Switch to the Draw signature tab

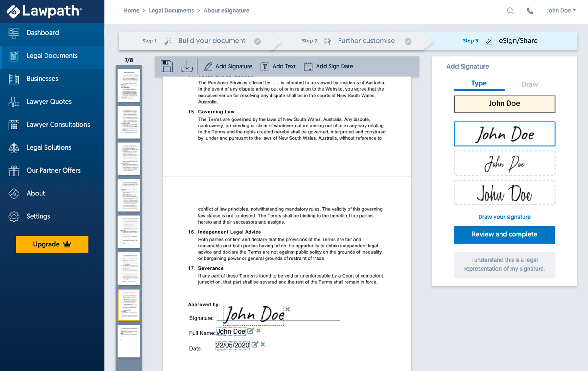530,84
